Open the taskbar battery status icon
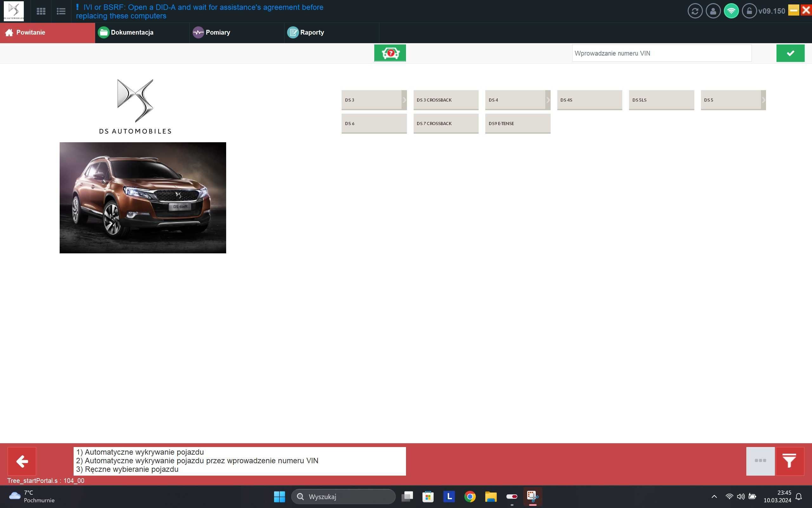This screenshot has height=508, width=812. [752, 497]
